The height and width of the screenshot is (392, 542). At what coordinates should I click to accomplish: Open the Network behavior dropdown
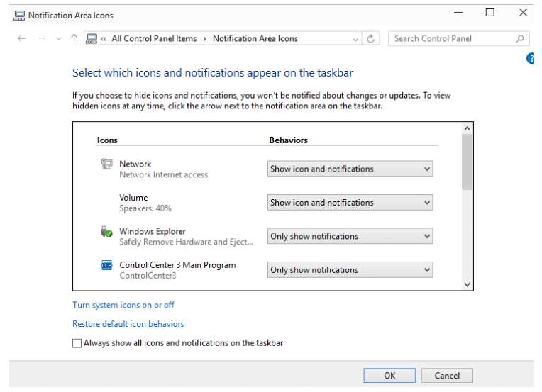(350, 169)
